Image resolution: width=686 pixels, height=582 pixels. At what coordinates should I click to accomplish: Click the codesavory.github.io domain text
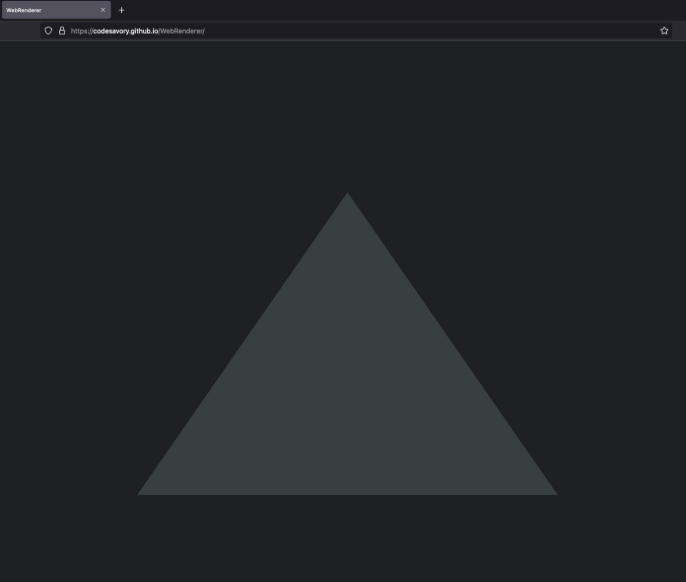[x=125, y=31]
